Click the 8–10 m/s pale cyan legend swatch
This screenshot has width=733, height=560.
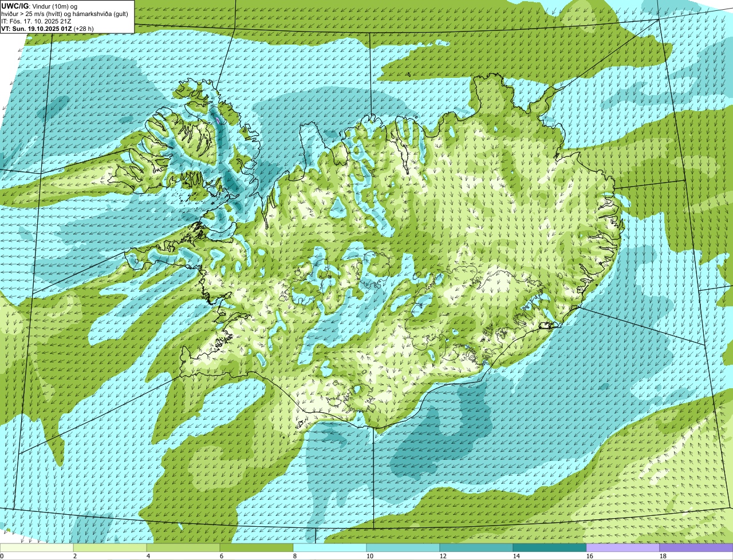tap(330, 547)
